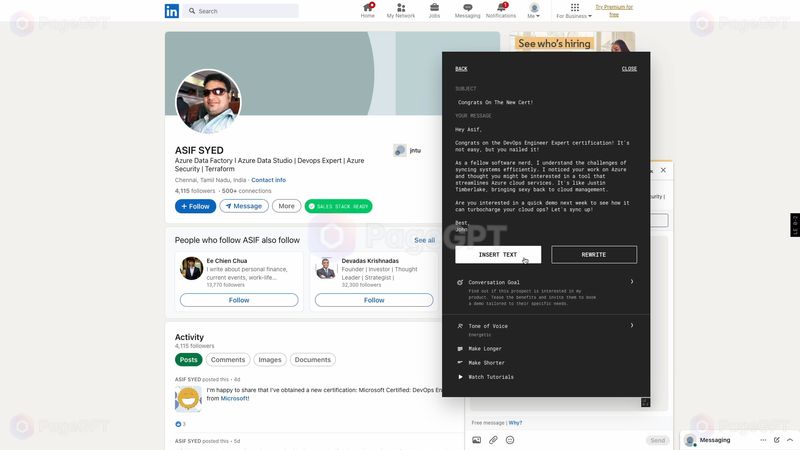Choose Make Longer option
Screen dimensions: 800x450
coord(485,349)
